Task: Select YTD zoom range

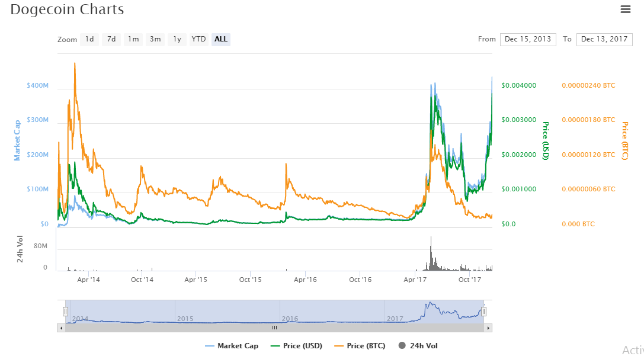Action: (x=198, y=40)
